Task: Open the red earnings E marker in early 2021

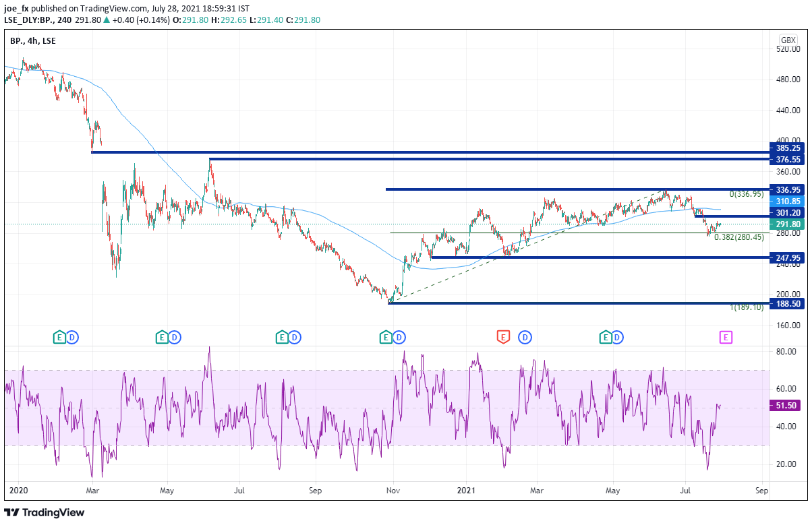Action: (502, 336)
